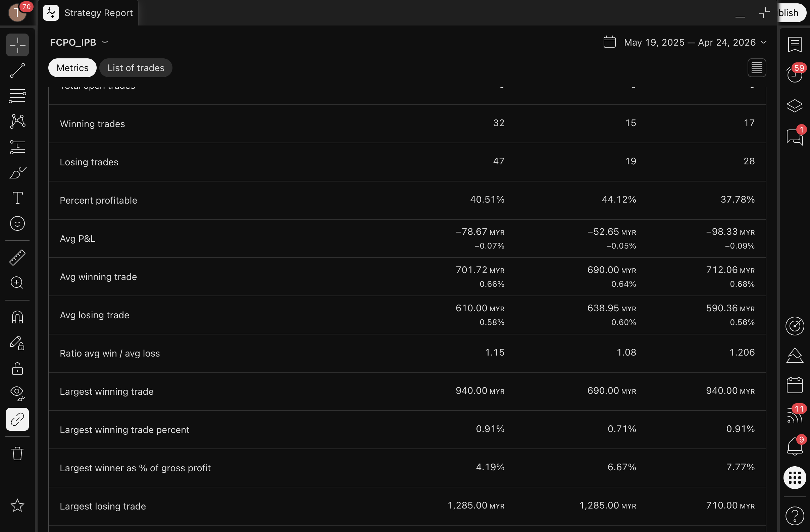Image resolution: width=810 pixels, height=532 pixels.
Task: Select the ruler measure tool
Action: (17, 257)
